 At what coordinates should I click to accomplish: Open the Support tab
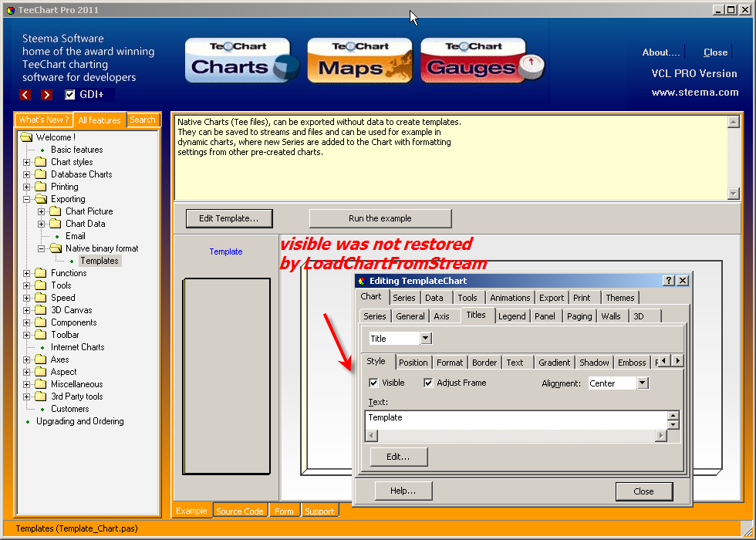319,511
